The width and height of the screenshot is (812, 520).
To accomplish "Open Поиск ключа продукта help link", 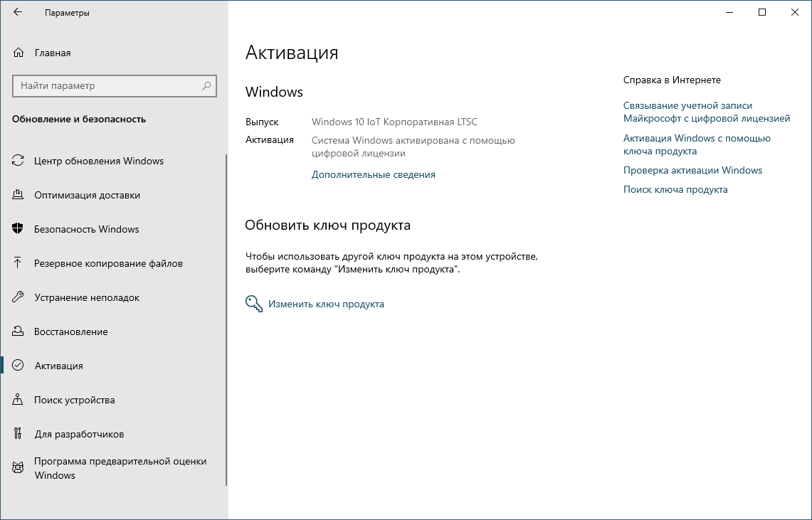I will 675,189.
